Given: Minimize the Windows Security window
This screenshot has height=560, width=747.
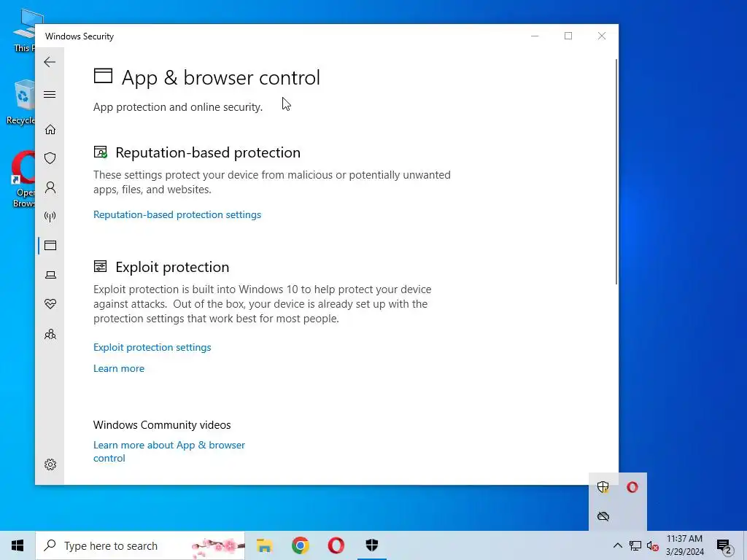Looking at the screenshot, I should pos(535,36).
